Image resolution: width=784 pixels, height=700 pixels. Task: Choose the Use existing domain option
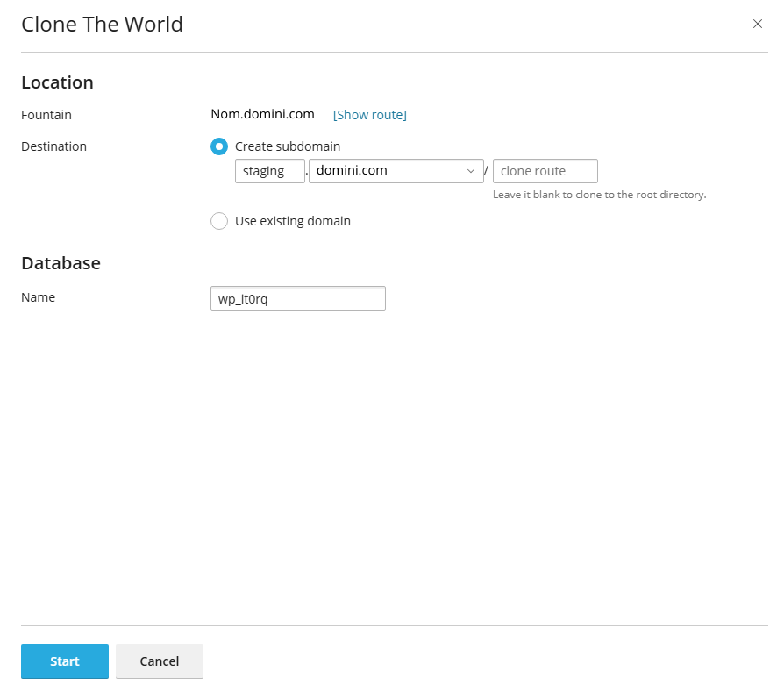point(219,221)
